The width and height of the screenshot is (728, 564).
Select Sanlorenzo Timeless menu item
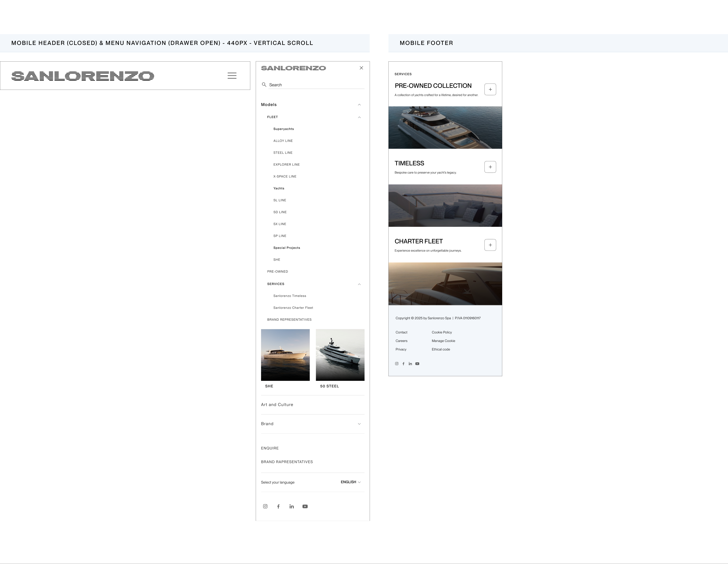pos(290,296)
